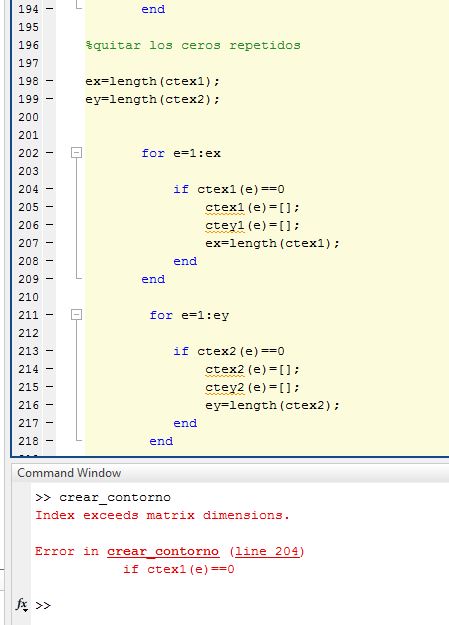
Task: Click line number 196 in the gutter
Action: (28, 45)
